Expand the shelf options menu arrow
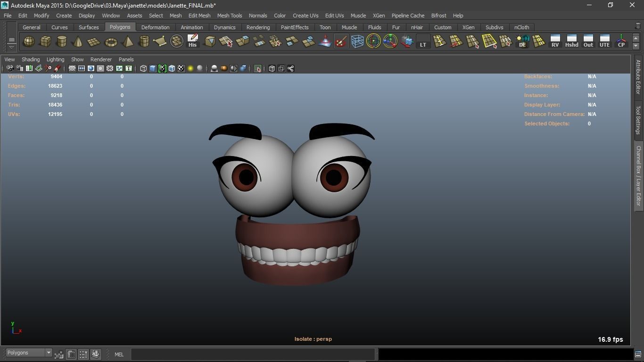Image resolution: width=644 pixels, height=362 pixels. click(x=11, y=47)
